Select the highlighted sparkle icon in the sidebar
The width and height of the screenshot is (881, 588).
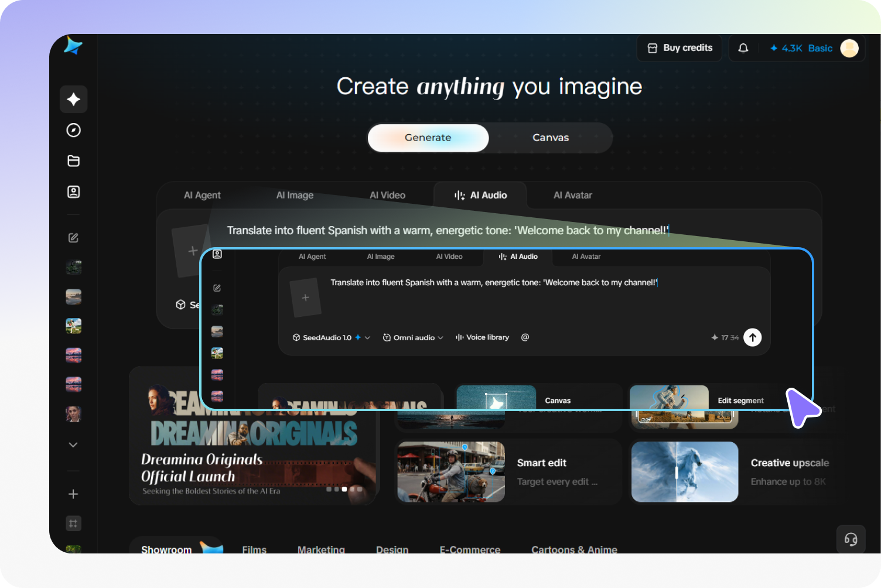click(74, 100)
